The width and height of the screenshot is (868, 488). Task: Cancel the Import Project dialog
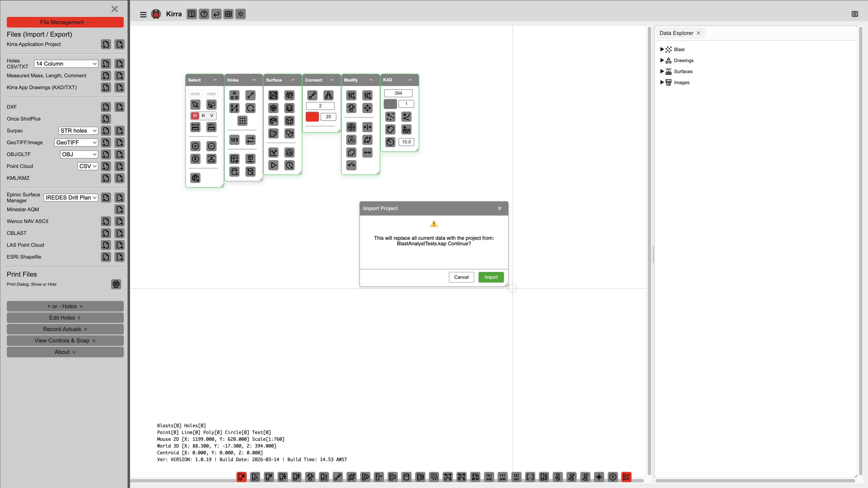pos(461,277)
